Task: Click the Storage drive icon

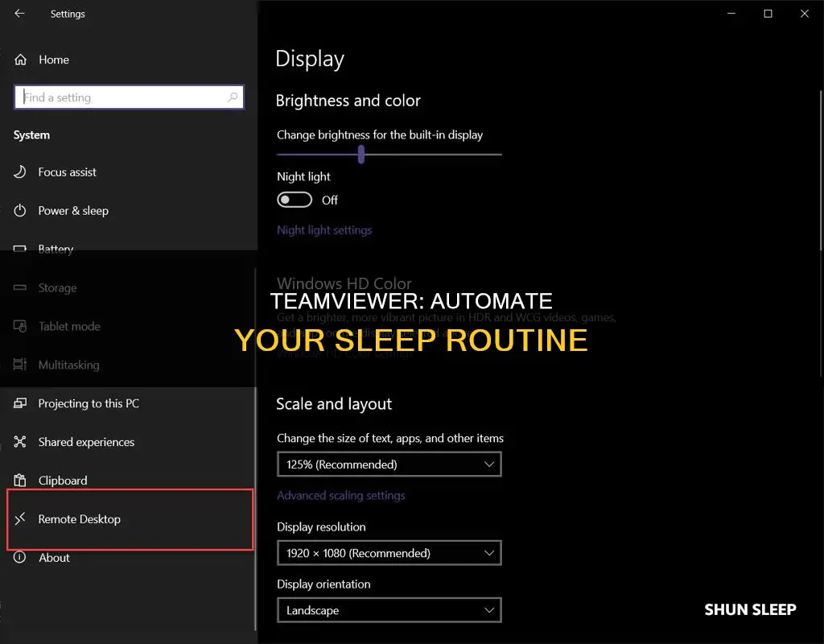Action: [x=20, y=287]
